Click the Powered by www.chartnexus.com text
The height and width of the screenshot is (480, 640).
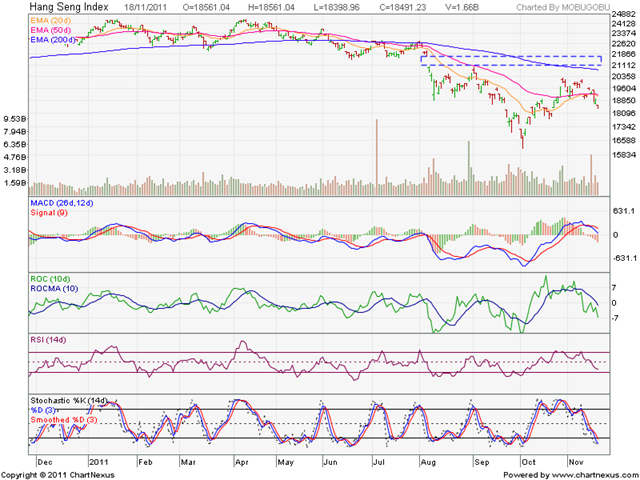571,475
